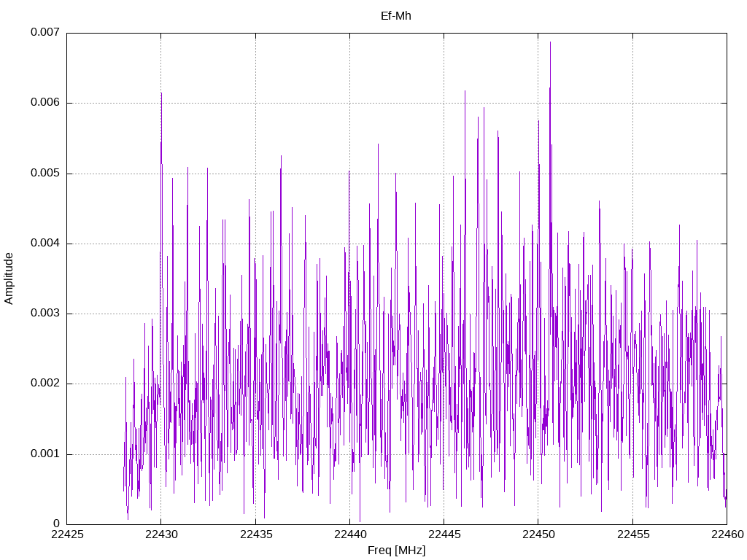
Task: Click the x-axis tick 22425
Action: pyautogui.click(x=67, y=534)
